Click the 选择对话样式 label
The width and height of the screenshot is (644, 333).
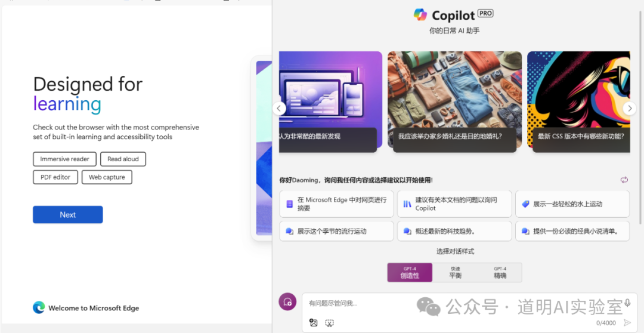pos(455,251)
